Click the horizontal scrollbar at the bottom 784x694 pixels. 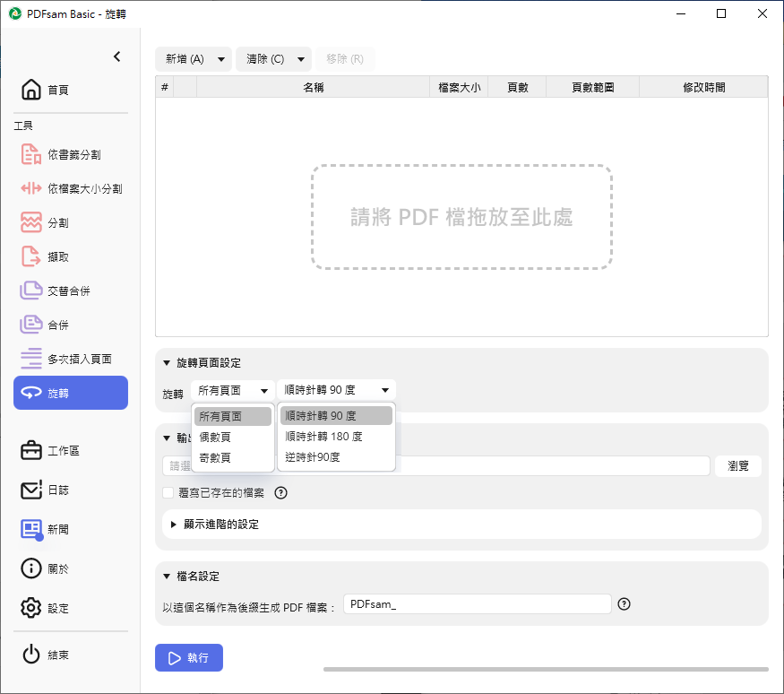pos(546,669)
